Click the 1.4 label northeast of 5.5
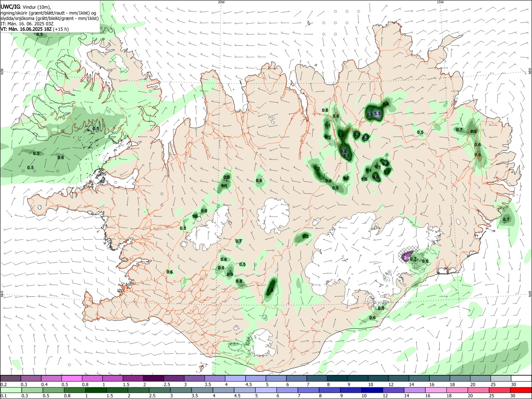Screen dimensions: 532x399 click(386, 104)
